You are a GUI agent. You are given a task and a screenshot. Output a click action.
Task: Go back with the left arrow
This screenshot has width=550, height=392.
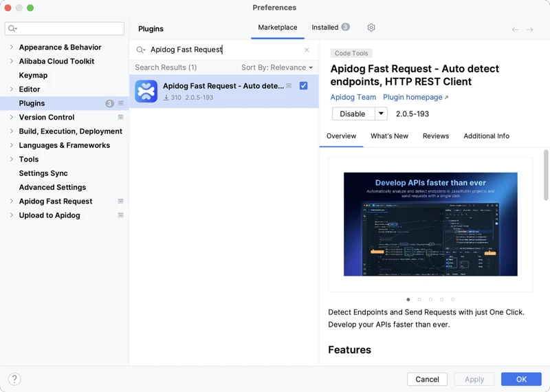pyautogui.click(x=515, y=30)
